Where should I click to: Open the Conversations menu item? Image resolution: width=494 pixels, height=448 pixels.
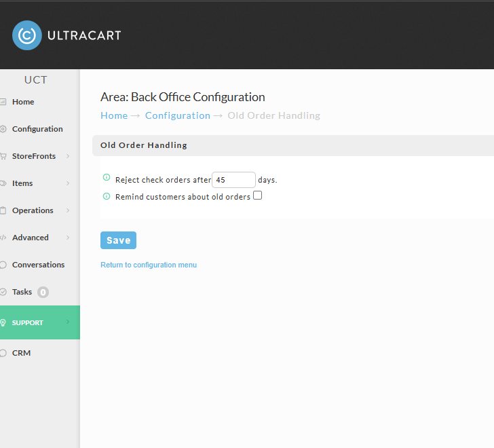click(x=38, y=265)
